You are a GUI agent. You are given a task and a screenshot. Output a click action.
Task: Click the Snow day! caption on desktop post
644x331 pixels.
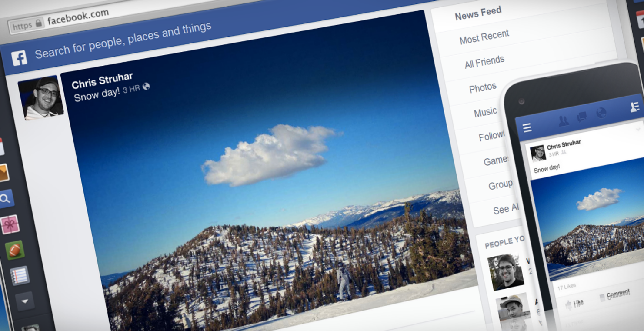pyautogui.click(x=97, y=95)
